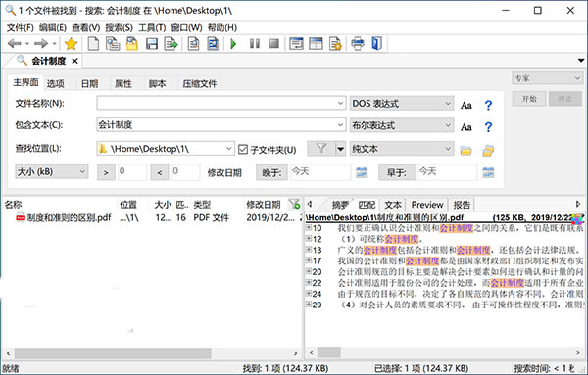Open the 搜索(S) menu
This screenshot has width=588, height=375.
point(119,27)
